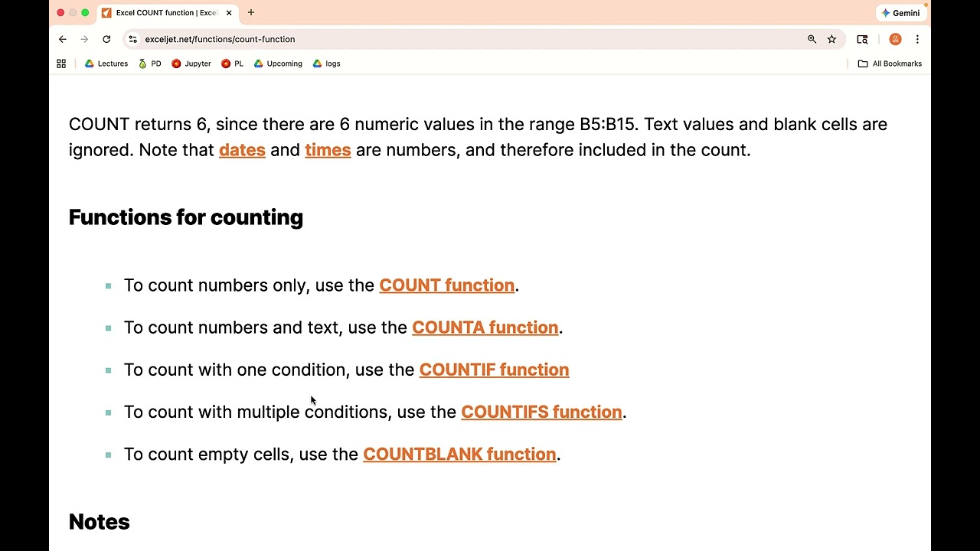Open the Jupyter bookmark
Viewport: 980px width, 551px height.
tap(191, 64)
